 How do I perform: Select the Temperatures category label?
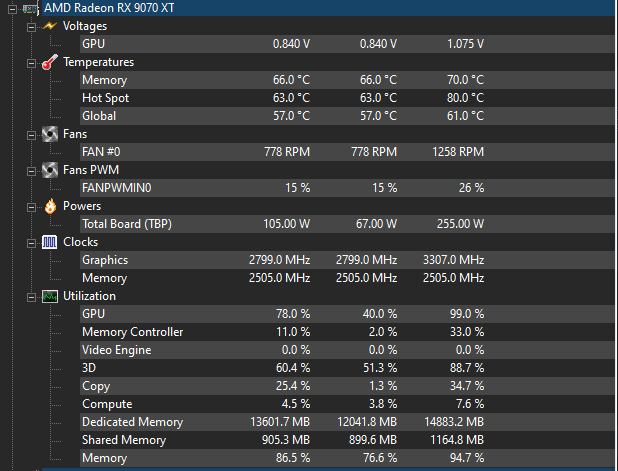[99, 62]
